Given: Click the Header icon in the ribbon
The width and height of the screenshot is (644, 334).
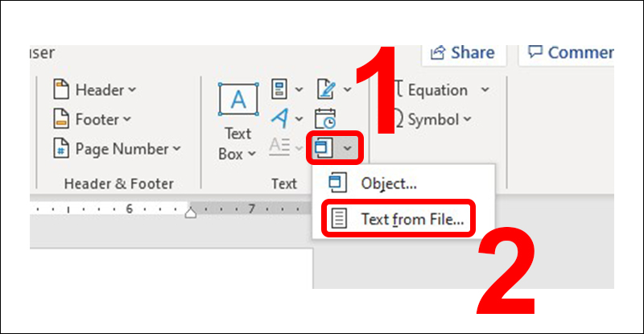Looking at the screenshot, I should 62,89.
